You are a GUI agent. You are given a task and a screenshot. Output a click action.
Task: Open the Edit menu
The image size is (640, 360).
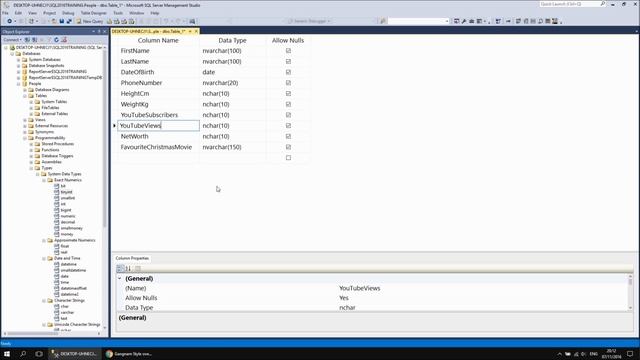pos(18,13)
